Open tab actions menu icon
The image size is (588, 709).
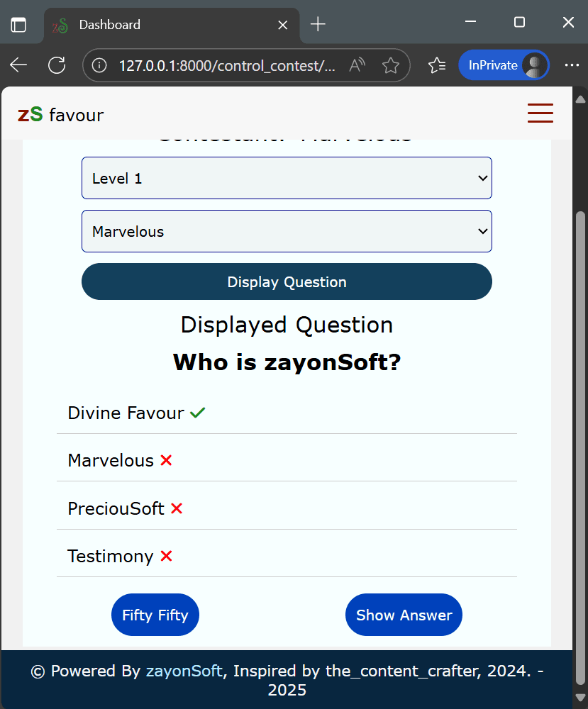(x=18, y=25)
